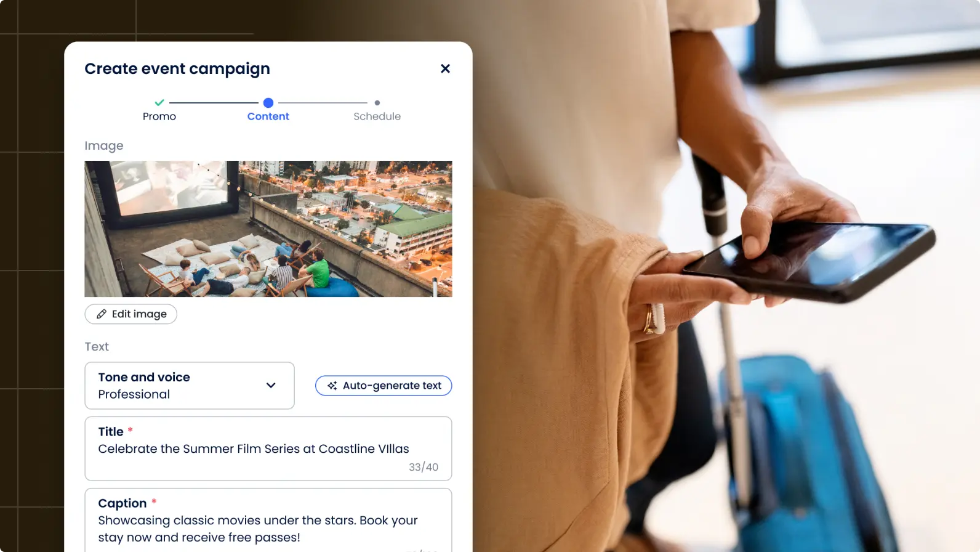Switch to the Content step label

[x=268, y=116]
